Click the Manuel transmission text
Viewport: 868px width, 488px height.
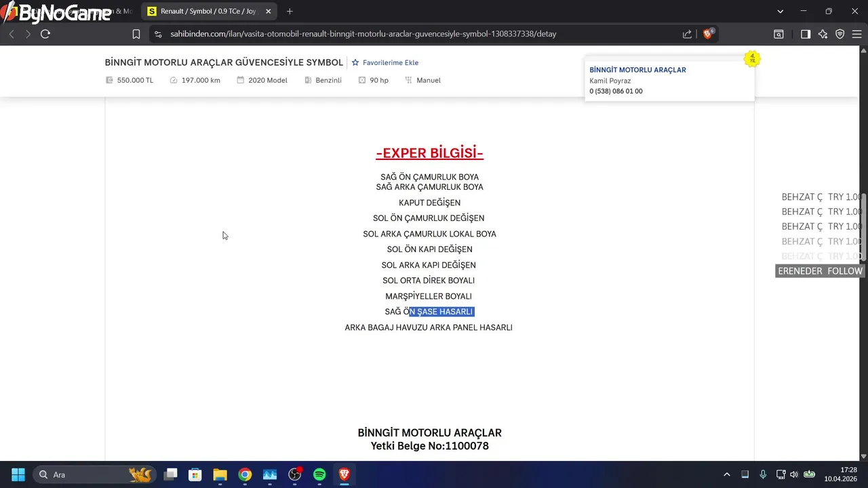[429, 80]
